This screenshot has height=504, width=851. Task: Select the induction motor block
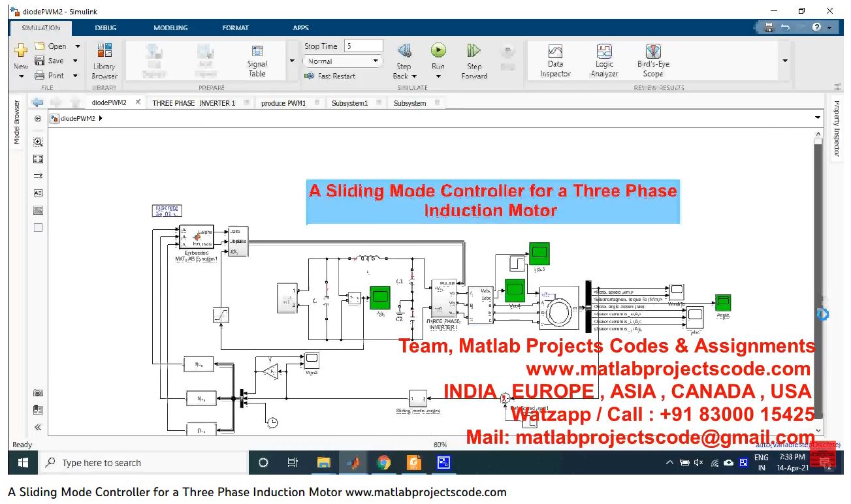[559, 307]
